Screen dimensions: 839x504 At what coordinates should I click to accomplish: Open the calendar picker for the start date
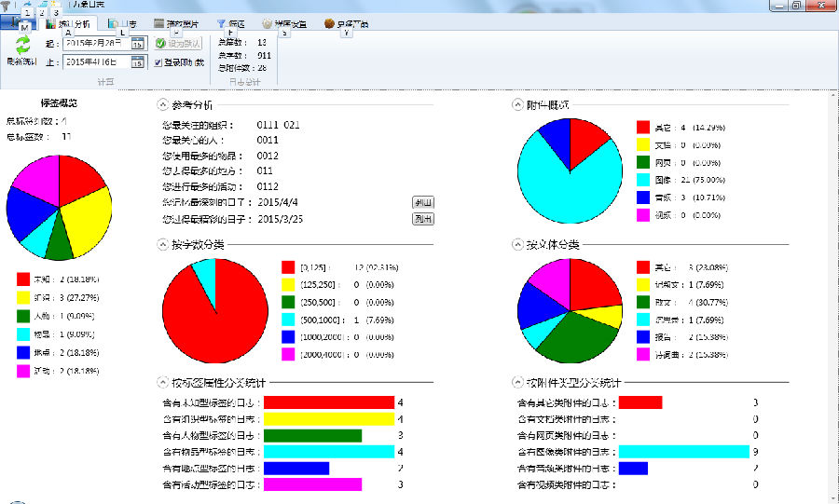click(137, 44)
